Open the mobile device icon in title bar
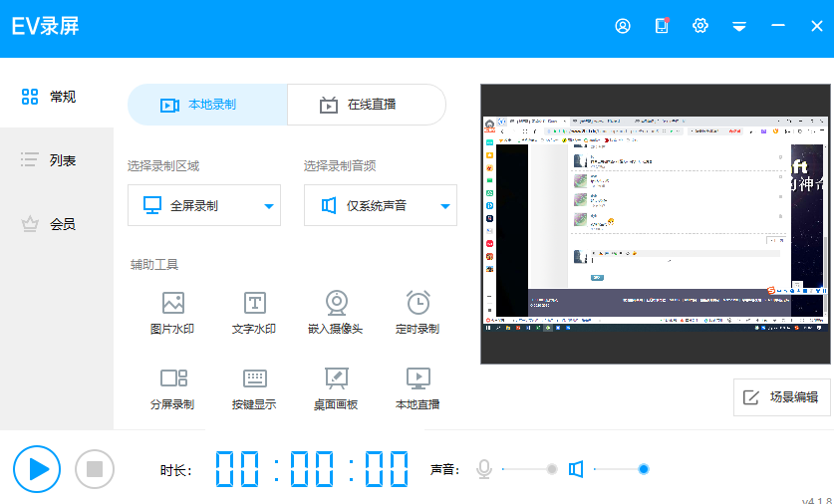 pyautogui.click(x=662, y=26)
